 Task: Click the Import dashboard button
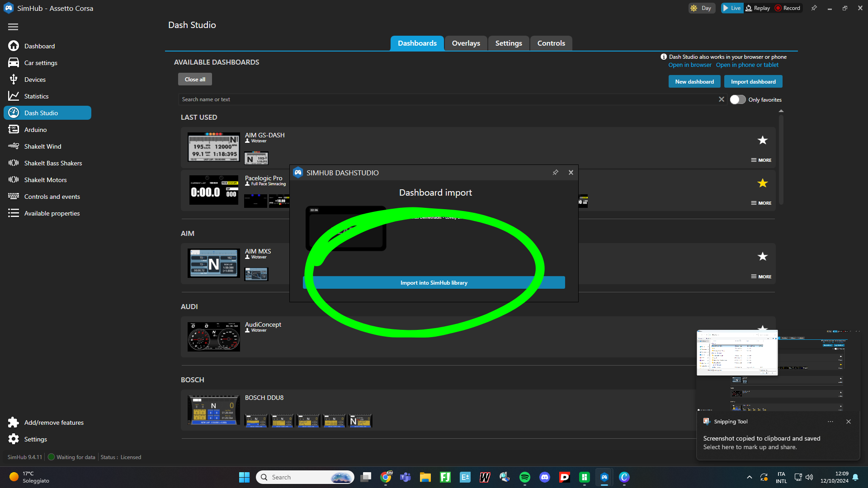tap(753, 82)
